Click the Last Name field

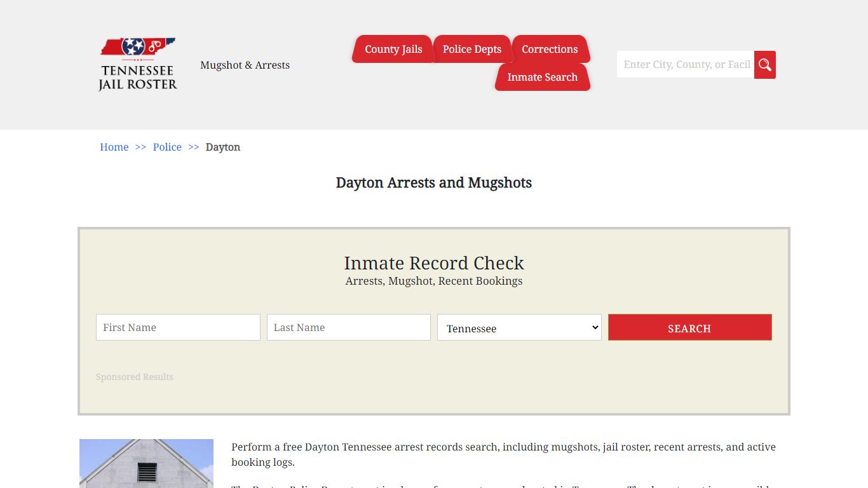[349, 327]
